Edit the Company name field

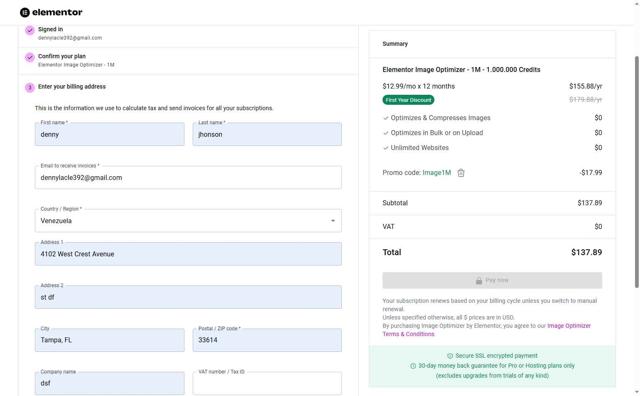coord(110,383)
